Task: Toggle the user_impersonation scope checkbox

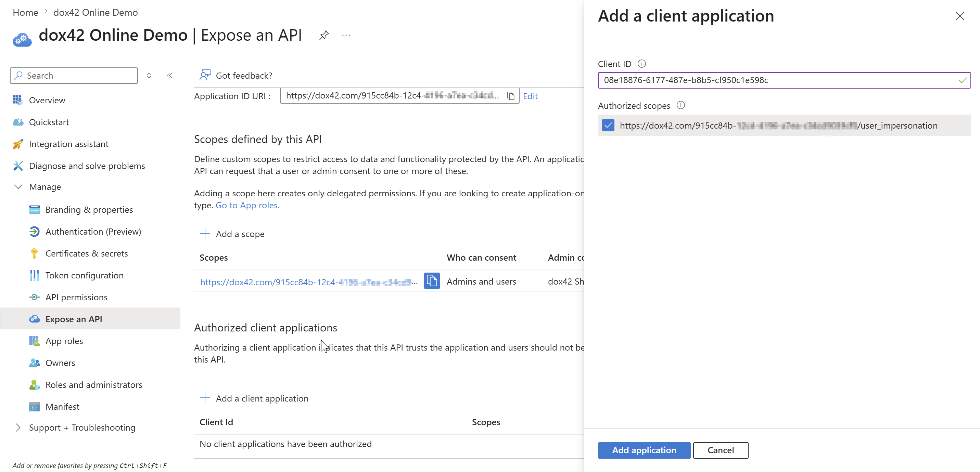Action: pyautogui.click(x=608, y=126)
